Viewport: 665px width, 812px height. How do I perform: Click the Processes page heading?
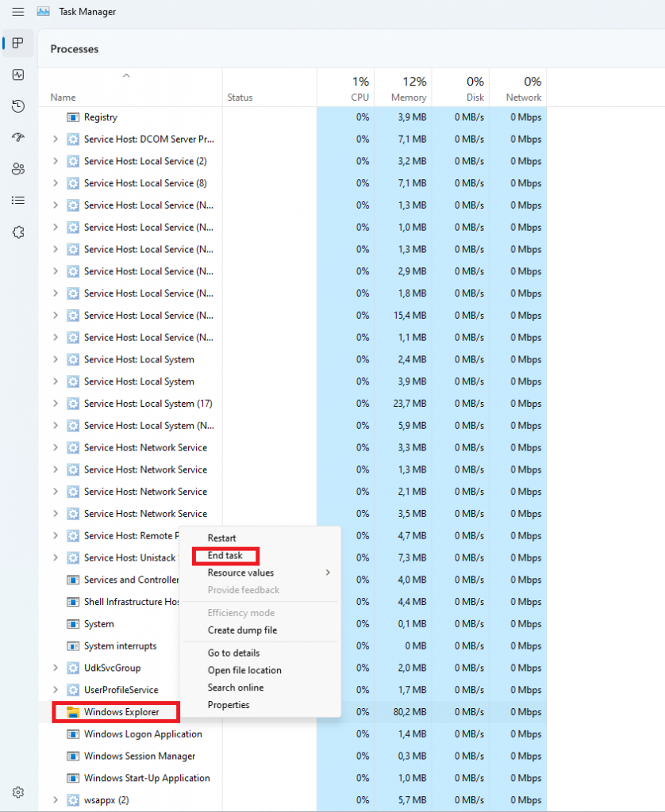pos(74,49)
